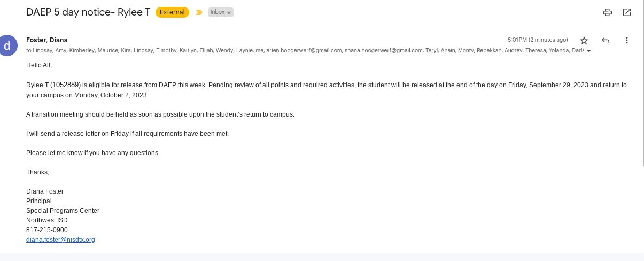Remove the Inbox label with its X

(x=229, y=12)
